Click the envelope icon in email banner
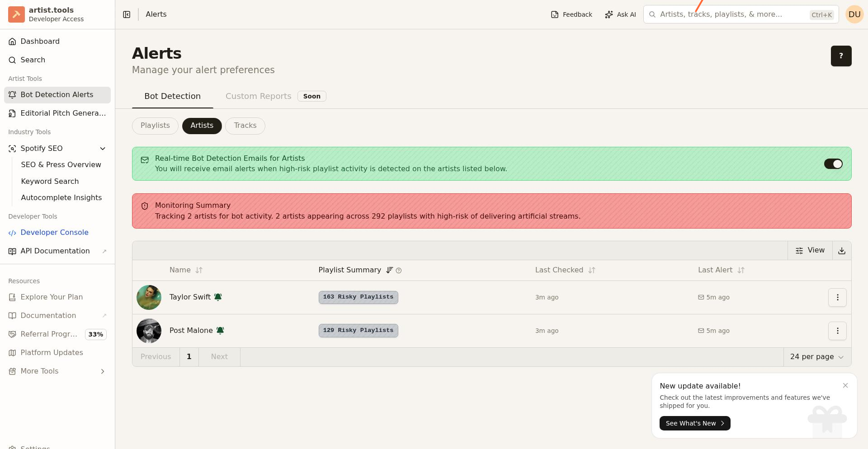 click(145, 160)
